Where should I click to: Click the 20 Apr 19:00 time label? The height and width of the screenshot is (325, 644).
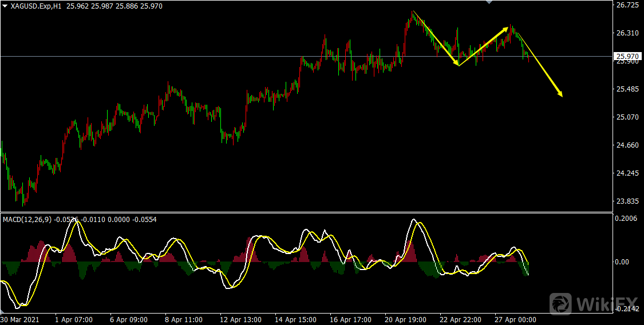coord(406,320)
